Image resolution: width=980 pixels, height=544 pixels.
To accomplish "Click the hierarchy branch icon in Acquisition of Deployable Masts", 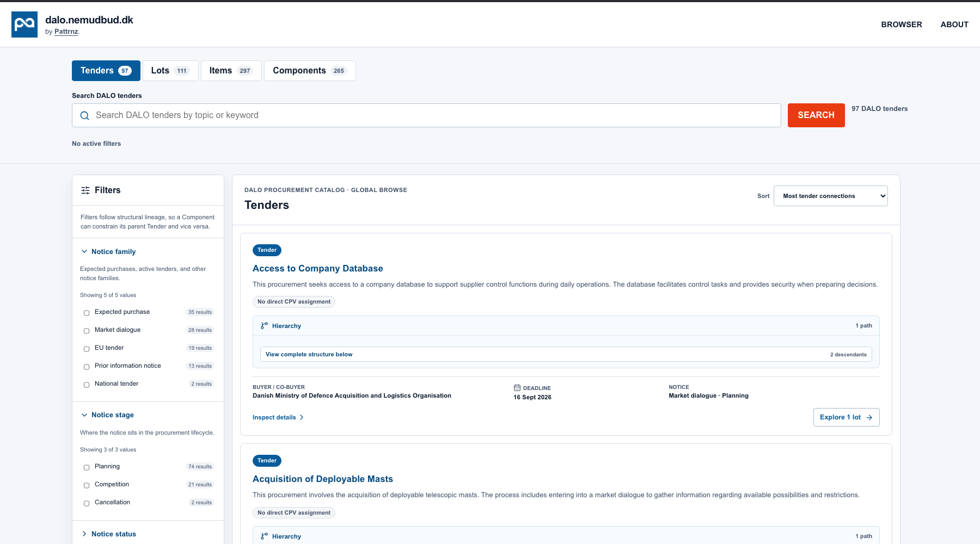I will tap(264, 536).
